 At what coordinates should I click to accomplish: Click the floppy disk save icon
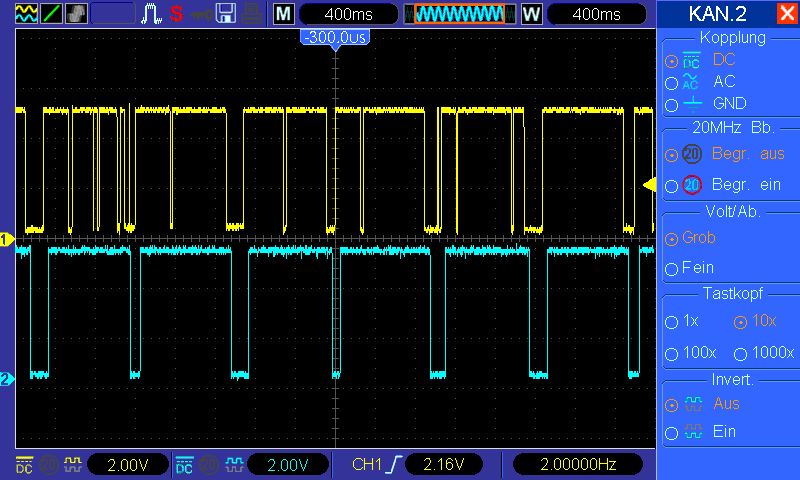(227, 14)
